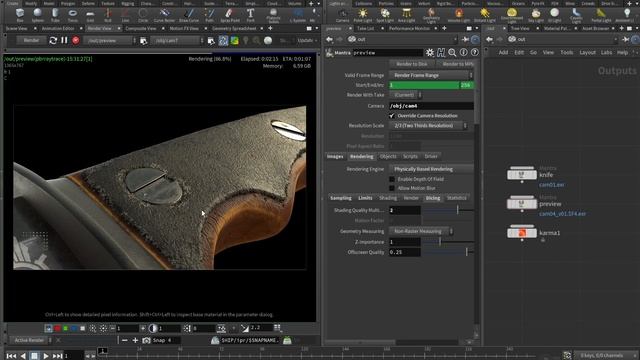Switch to the Limits tab
The image size is (640, 360).
(365, 198)
